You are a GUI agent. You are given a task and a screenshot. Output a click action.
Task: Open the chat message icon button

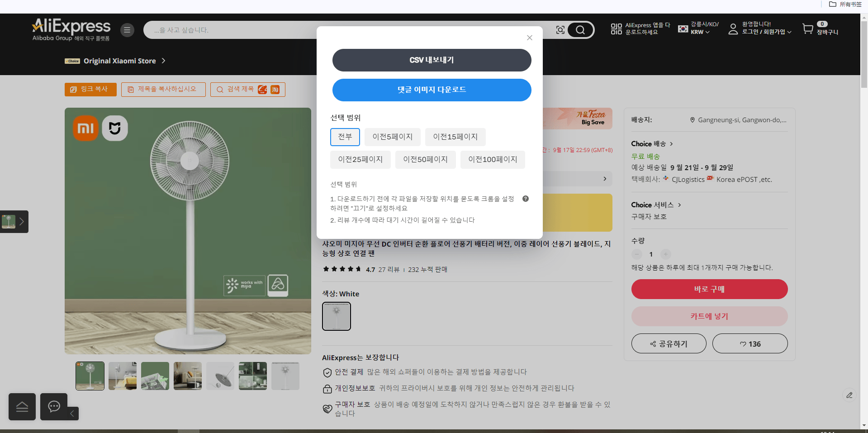(x=54, y=407)
